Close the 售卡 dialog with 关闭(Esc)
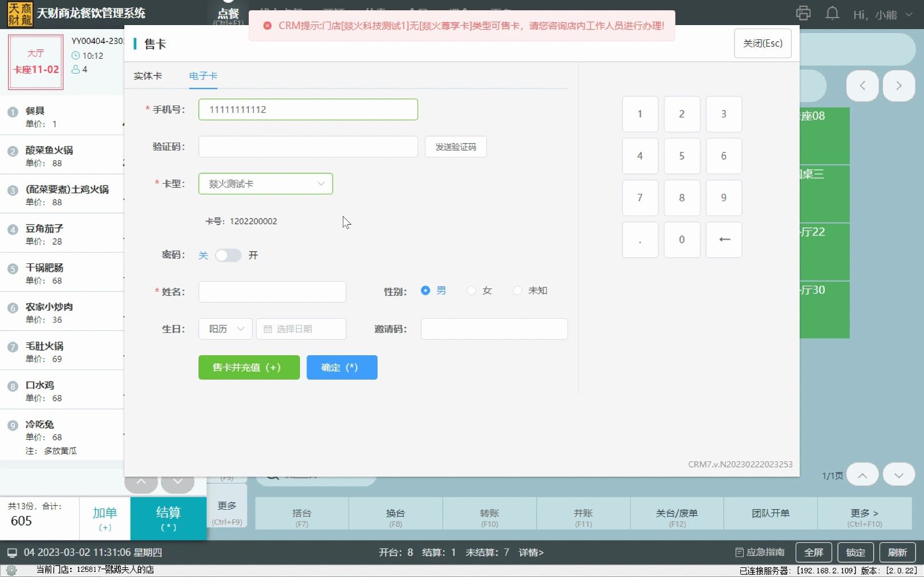924x577 pixels. [x=763, y=43]
